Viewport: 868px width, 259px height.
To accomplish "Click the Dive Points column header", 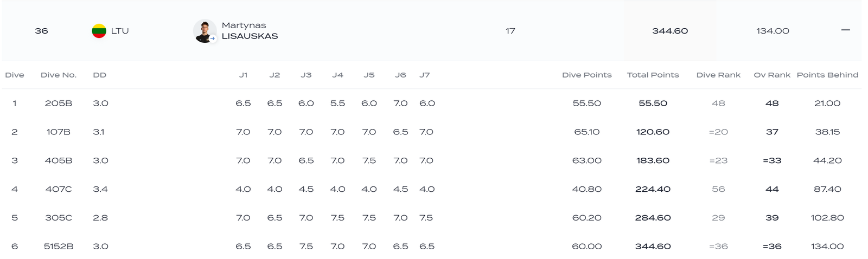I will point(587,75).
